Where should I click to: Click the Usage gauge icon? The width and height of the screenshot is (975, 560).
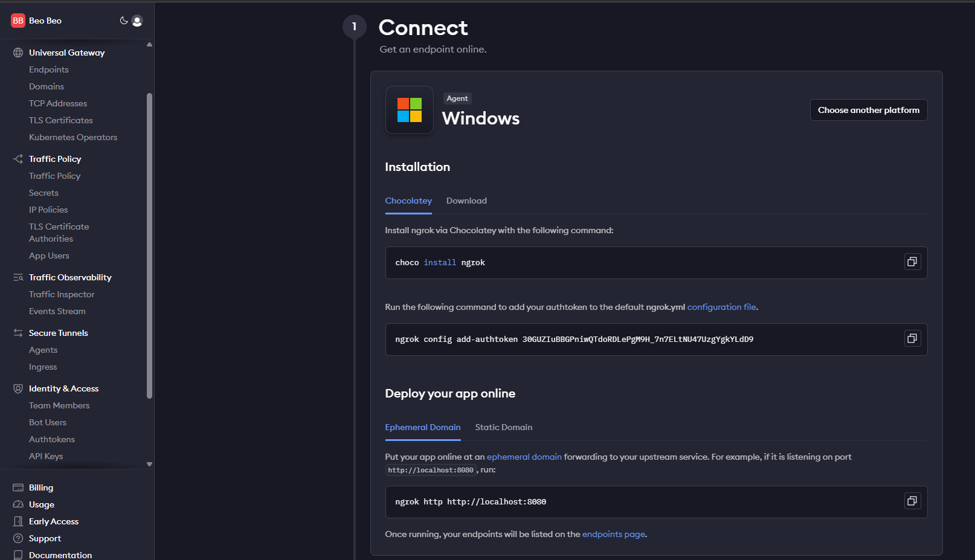point(18,504)
